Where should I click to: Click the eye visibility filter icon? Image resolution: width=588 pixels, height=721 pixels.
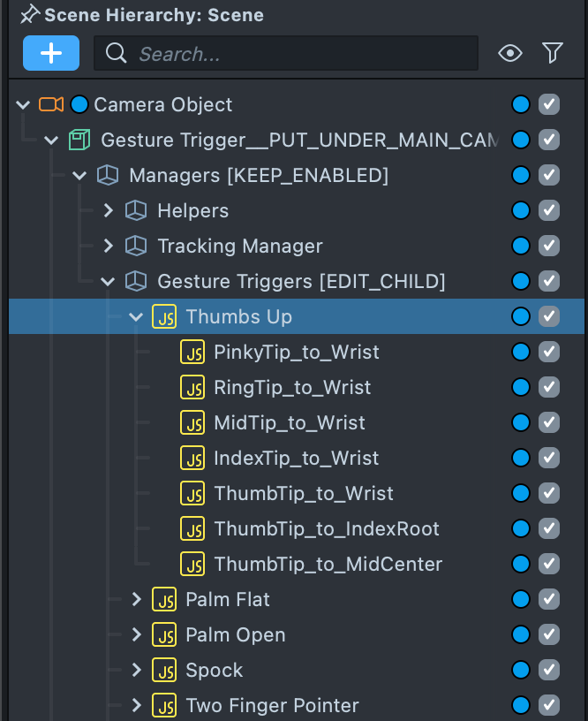(509, 54)
